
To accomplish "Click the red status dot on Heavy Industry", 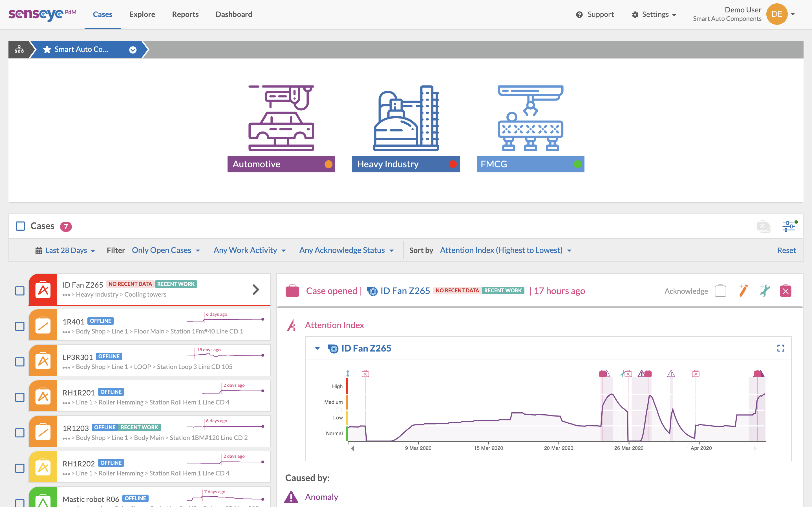I will 453,164.
